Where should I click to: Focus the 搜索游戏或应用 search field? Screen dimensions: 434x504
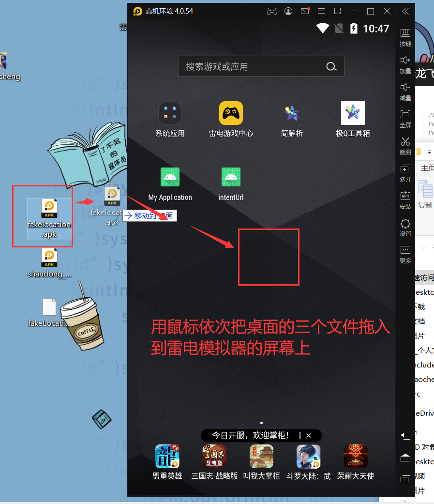[x=261, y=66]
